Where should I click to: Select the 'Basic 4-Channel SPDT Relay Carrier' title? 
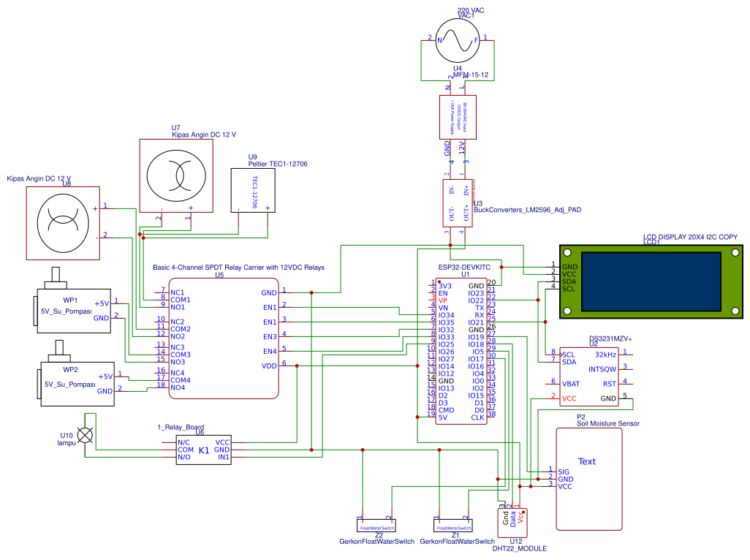click(x=239, y=268)
